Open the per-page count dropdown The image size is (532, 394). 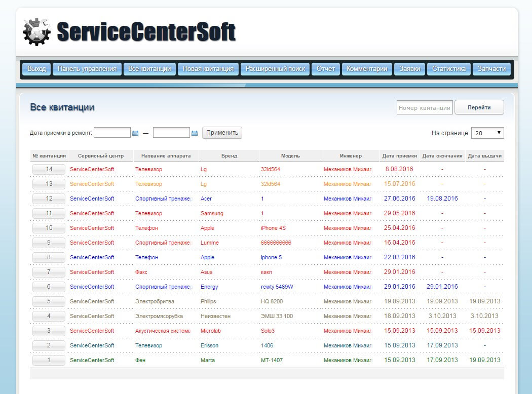point(487,133)
